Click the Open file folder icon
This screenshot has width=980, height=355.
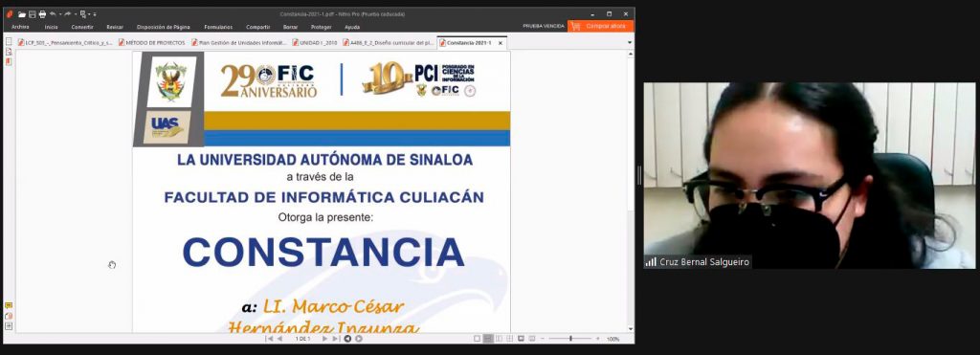[x=22, y=14]
